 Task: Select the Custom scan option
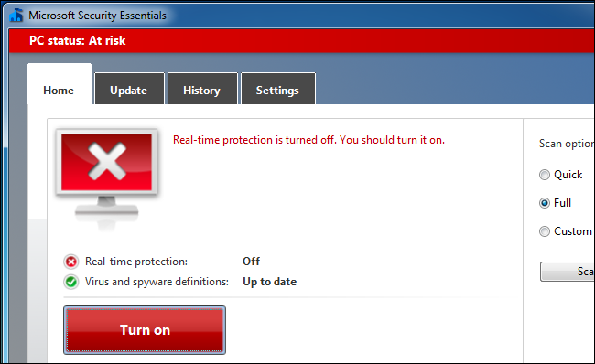tap(566, 231)
